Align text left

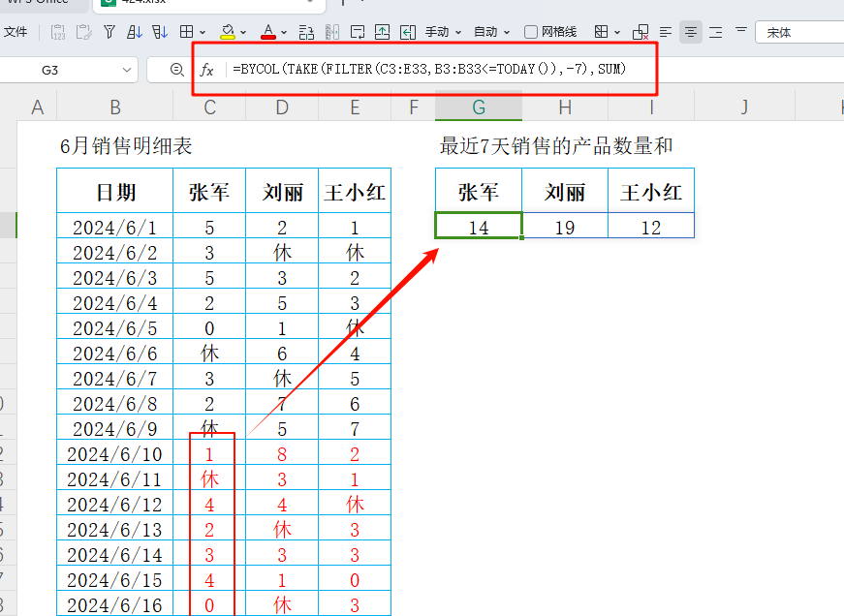(x=666, y=32)
